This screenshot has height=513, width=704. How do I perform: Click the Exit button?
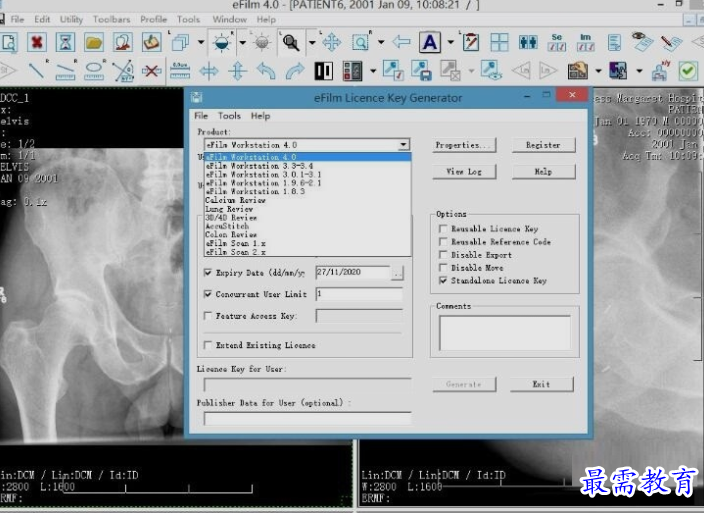(x=541, y=384)
